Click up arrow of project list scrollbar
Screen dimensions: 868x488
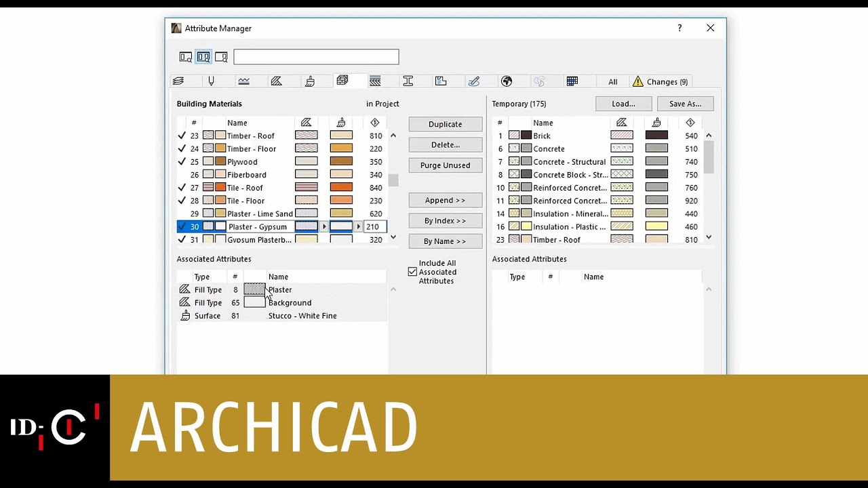(x=393, y=136)
